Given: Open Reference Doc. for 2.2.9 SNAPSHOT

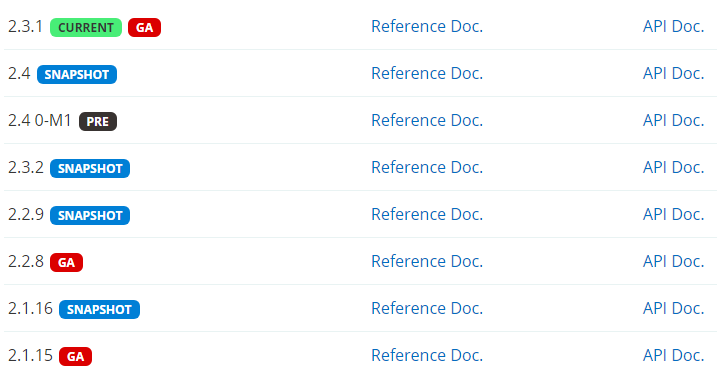Looking at the screenshot, I should click(427, 215).
